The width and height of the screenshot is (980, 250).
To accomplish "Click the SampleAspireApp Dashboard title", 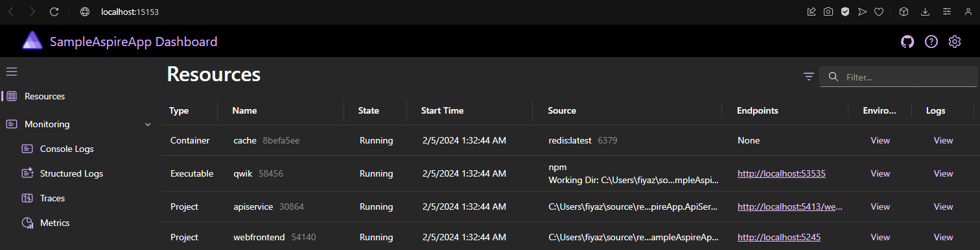I will 134,42.
